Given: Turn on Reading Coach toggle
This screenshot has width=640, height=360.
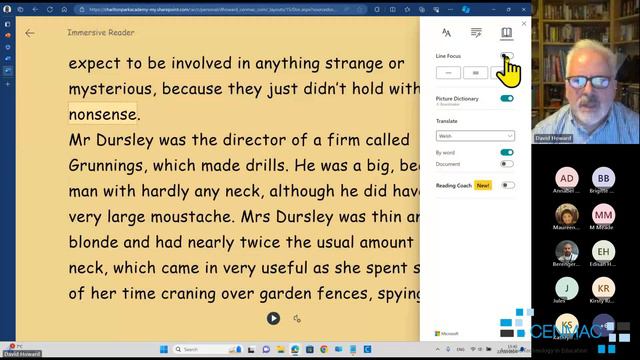Looking at the screenshot, I should point(508,185).
